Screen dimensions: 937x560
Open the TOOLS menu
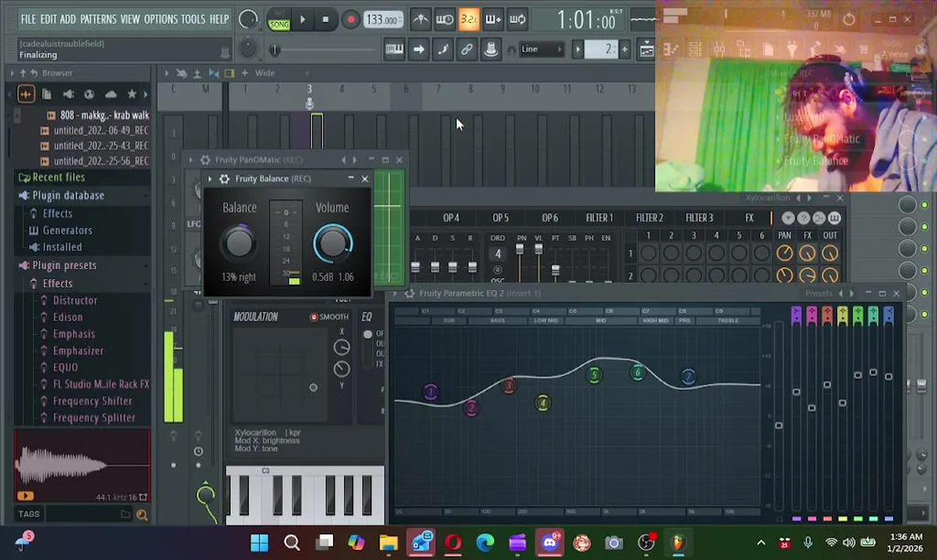[x=193, y=19]
